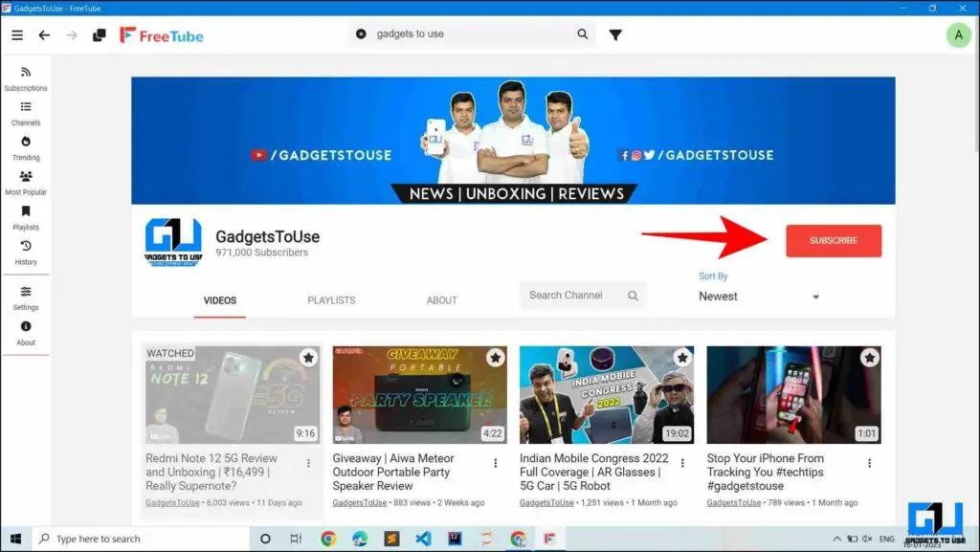This screenshot has width=980, height=552.
Task: Open Most Popular in the sidebar
Action: tap(26, 184)
